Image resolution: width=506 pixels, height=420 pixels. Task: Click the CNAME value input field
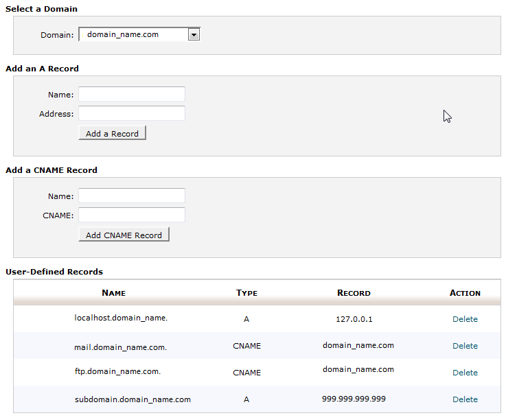pos(132,215)
